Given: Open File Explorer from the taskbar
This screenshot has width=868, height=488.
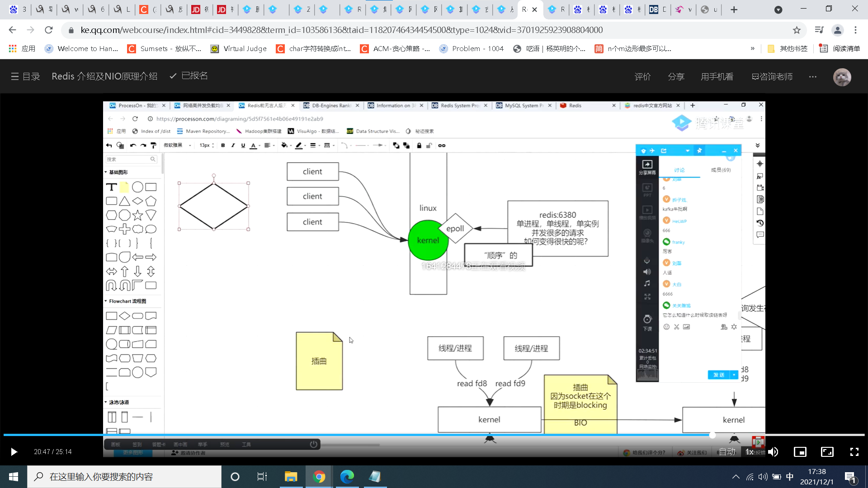Looking at the screenshot, I should pos(291,477).
